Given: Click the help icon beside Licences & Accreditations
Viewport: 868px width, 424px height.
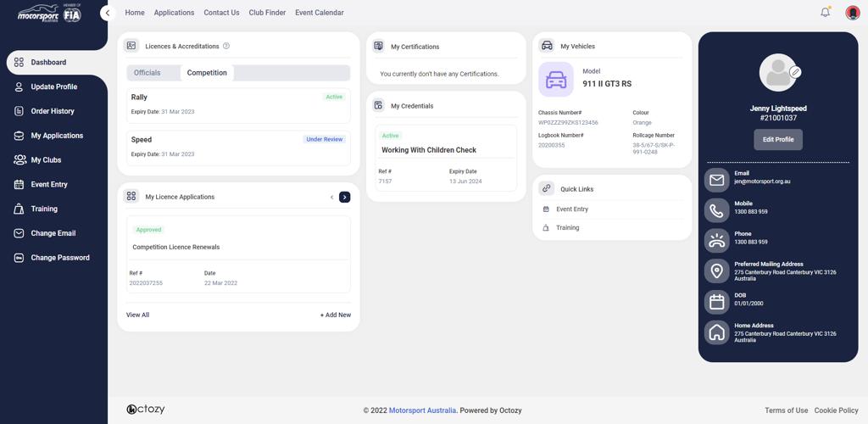Looking at the screenshot, I should (226, 46).
